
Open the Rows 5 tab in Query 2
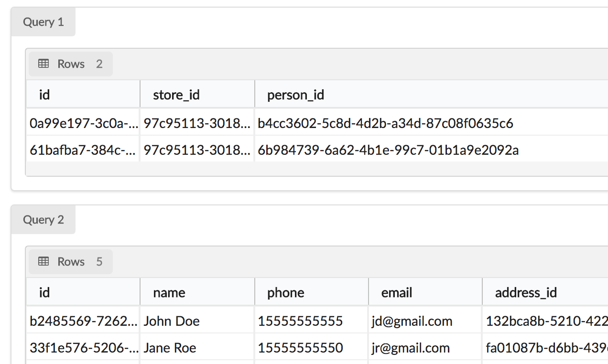(x=71, y=262)
